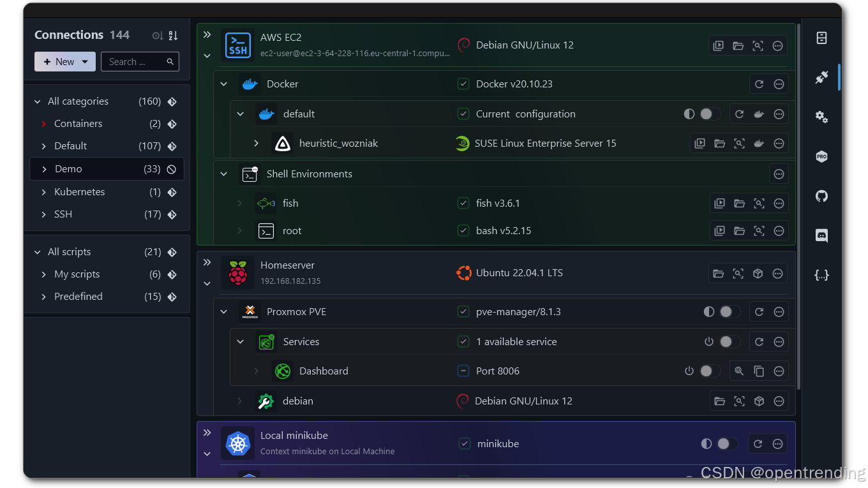Expand all children of Local minikube
The height and width of the screenshot is (488, 868).
point(207,433)
